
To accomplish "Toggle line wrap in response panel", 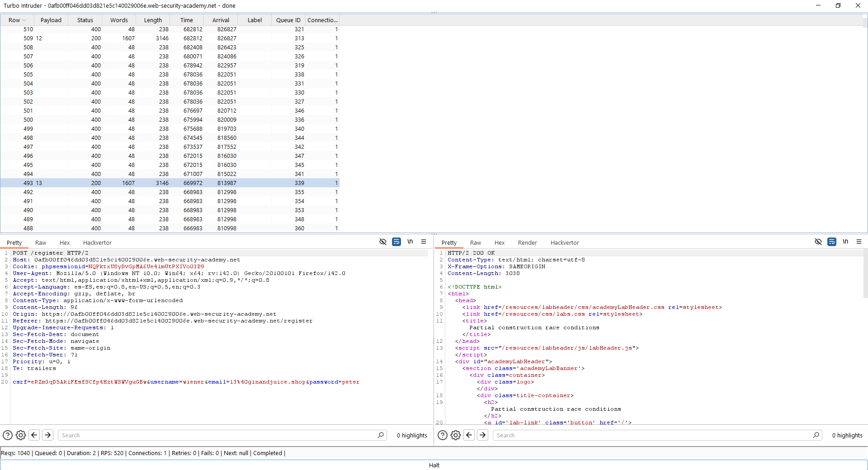I will click(x=832, y=242).
